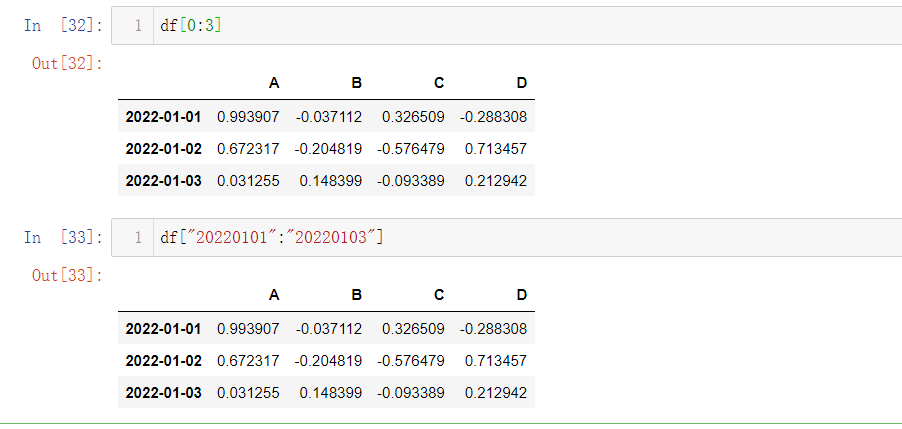Click value 0.713457 in first table

495,149
